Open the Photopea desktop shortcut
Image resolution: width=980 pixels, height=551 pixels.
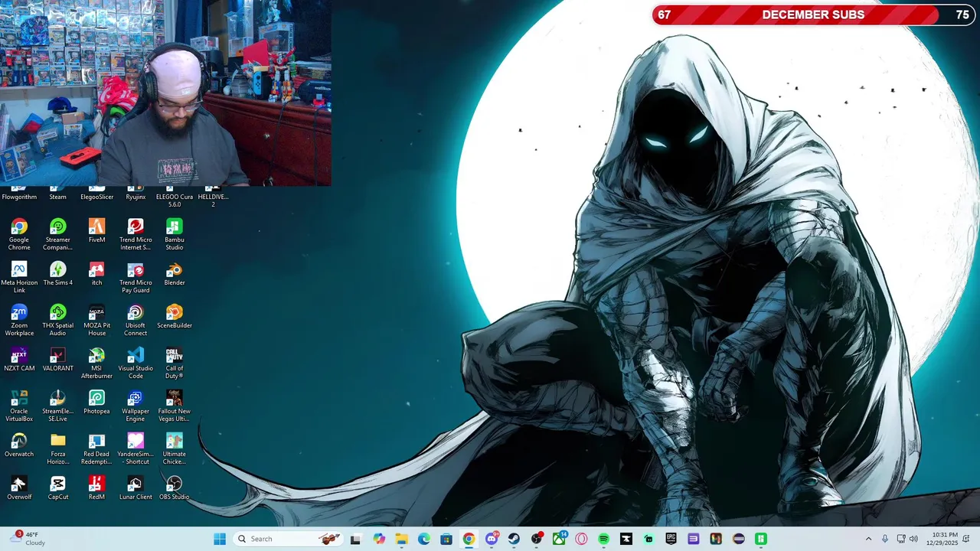(x=96, y=402)
